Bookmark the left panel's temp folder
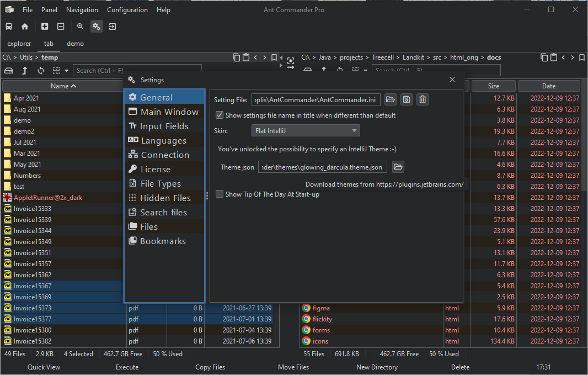This screenshot has height=375, width=588. pos(274,57)
